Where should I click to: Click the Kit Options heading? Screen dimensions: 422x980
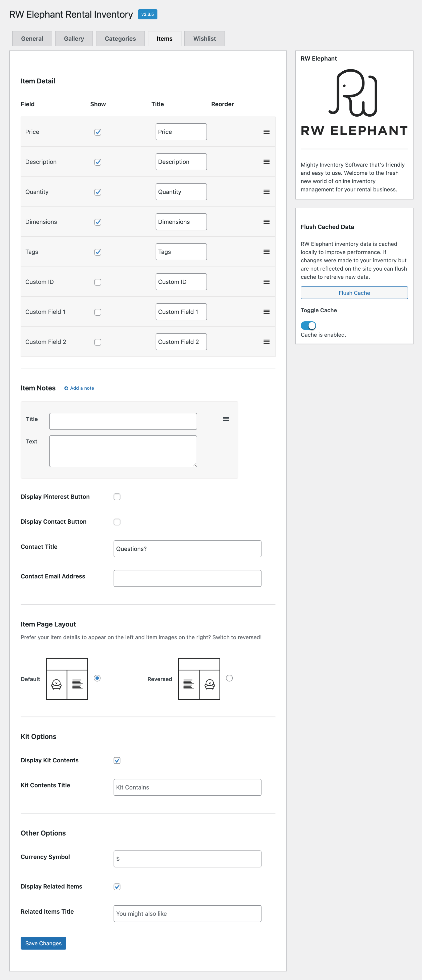38,737
